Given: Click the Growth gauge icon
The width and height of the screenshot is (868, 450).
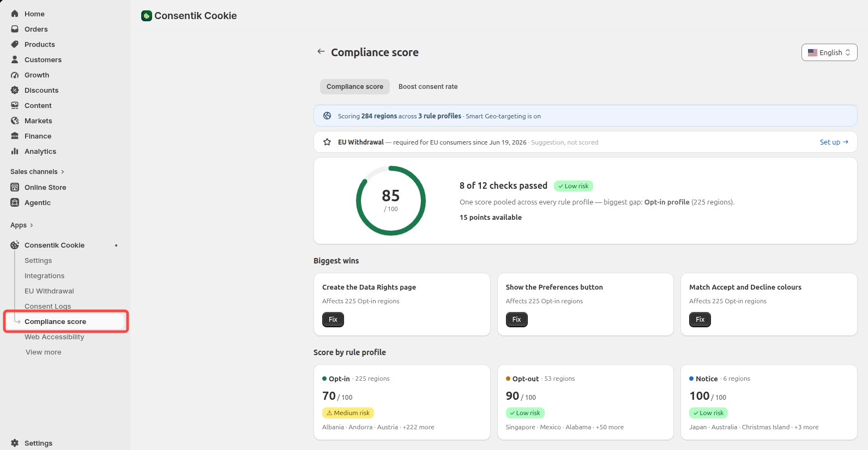Looking at the screenshot, I should click(15, 75).
